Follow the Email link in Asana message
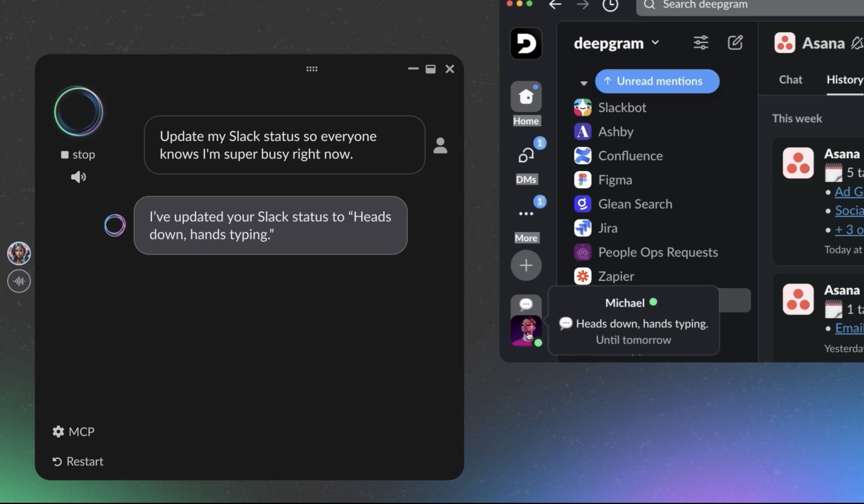Viewport: 864px width, 504px height. tap(849, 328)
